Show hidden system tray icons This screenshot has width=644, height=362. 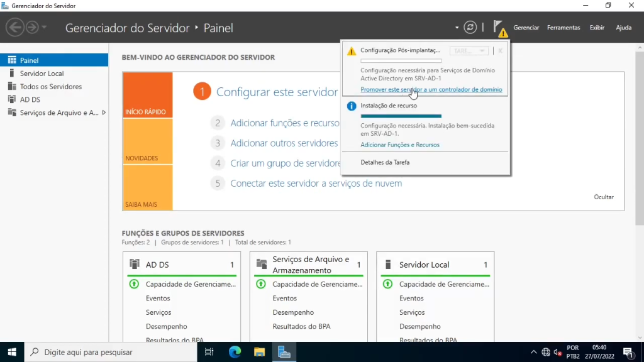click(533, 352)
